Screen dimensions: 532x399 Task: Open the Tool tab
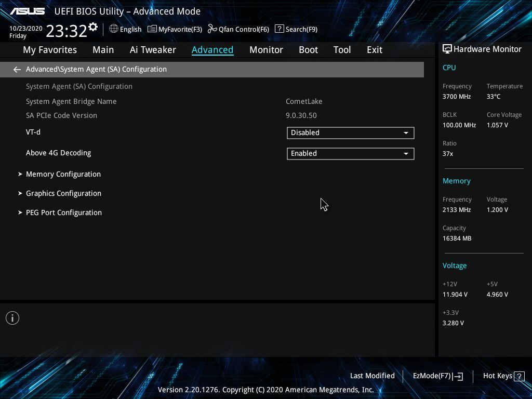click(x=342, y=50)
